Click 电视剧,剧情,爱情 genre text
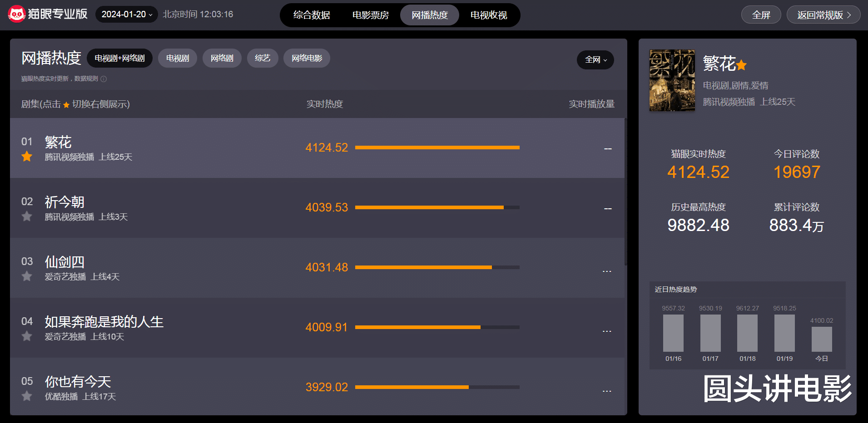Image resolution: width=868 pixels, height=423 pixels. (736, 85)
